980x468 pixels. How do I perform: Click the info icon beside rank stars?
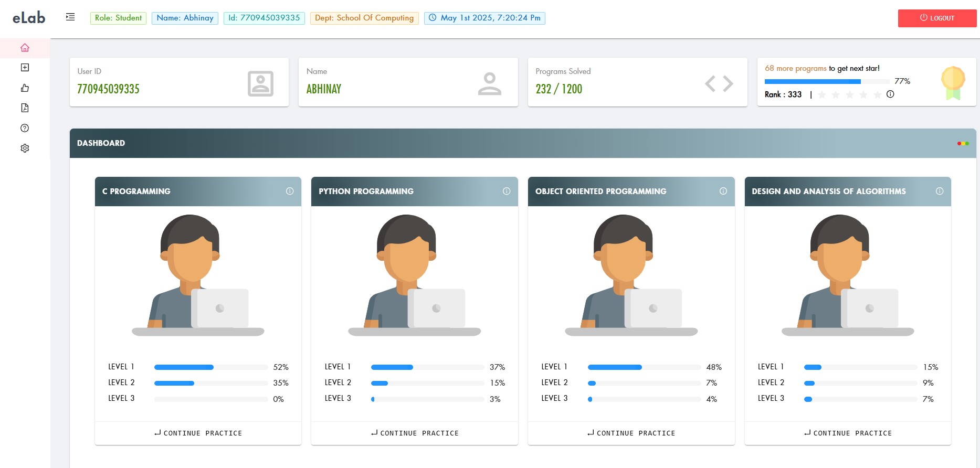pyautogui.click(x=890, y=94)
